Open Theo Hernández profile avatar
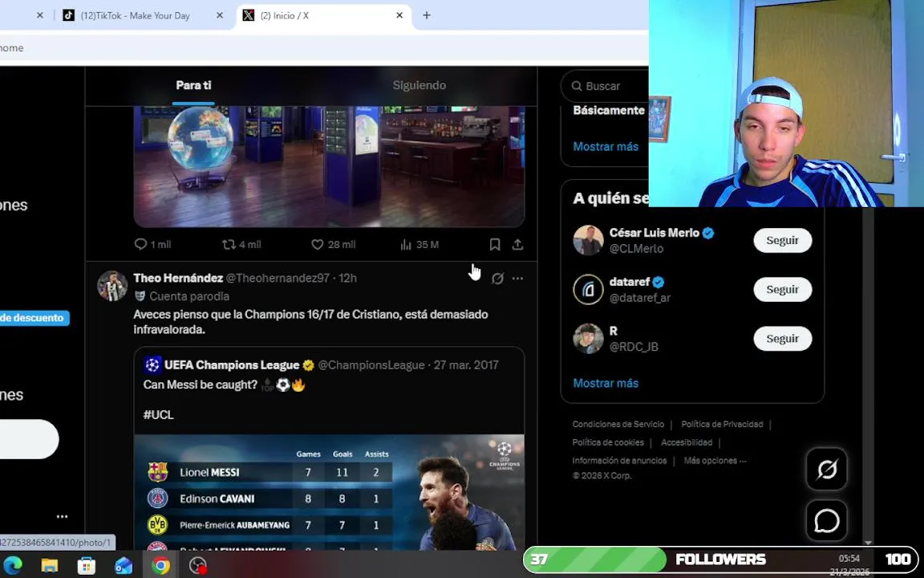Viewport: 924px width, 578px height. (112, 286)
